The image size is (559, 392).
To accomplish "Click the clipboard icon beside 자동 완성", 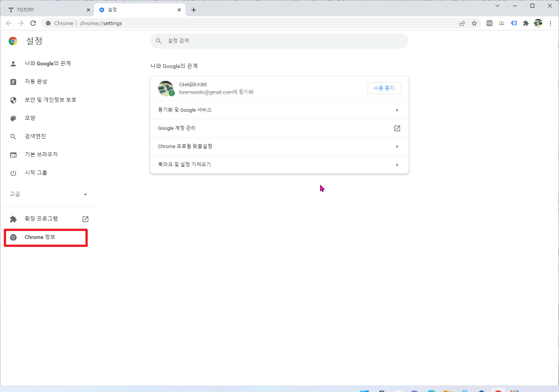I will pyautogui.click(x=13, y=82).
